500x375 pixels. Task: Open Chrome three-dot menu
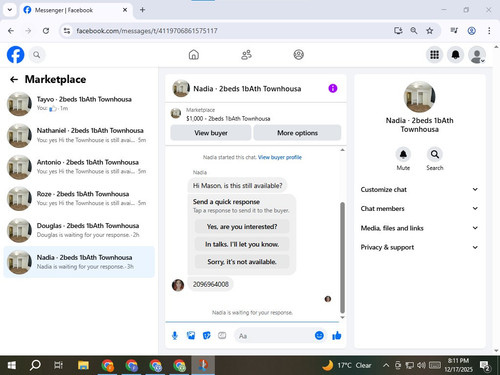pos(489,31)
